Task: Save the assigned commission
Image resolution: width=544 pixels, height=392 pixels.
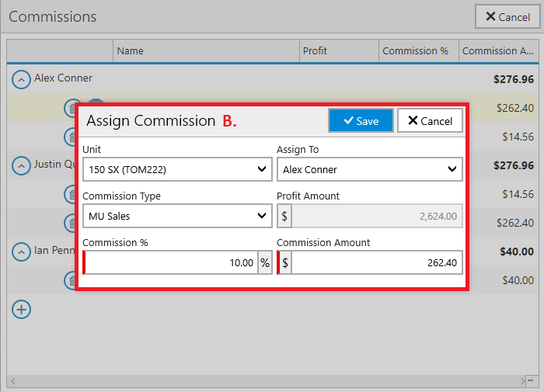Action: pos(361,120)
